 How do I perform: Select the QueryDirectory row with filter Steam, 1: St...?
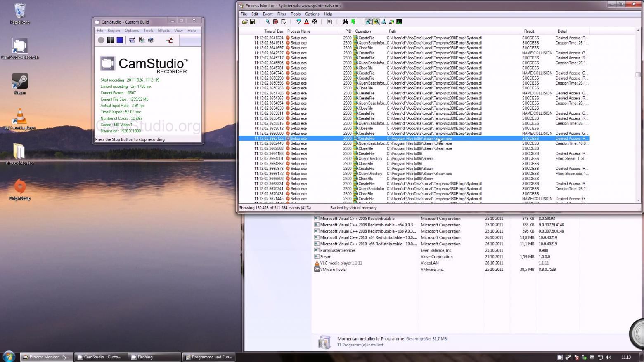click(x=414, y=158)
